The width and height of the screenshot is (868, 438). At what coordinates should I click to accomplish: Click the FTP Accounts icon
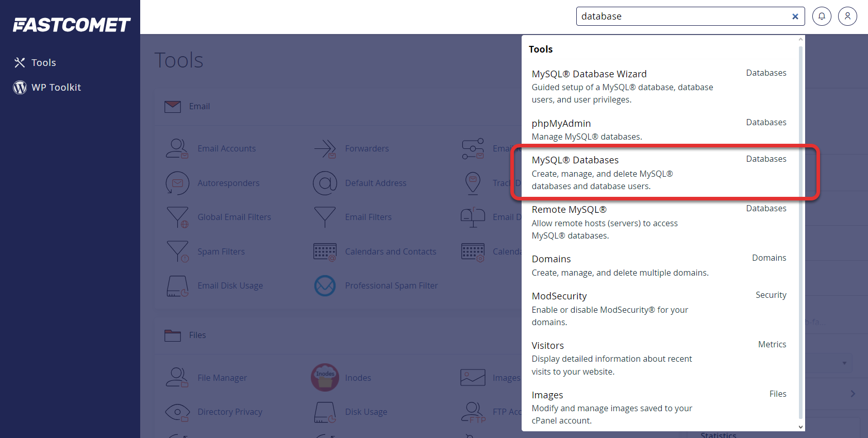click(x=473, y=412)
